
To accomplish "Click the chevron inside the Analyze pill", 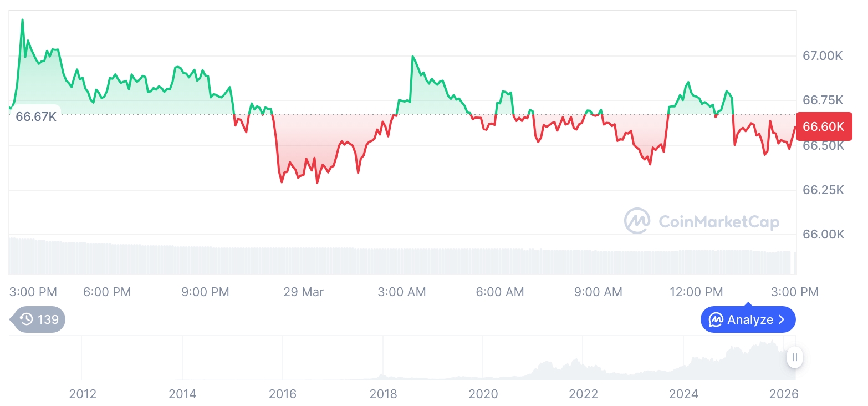I will click(783, 319).
